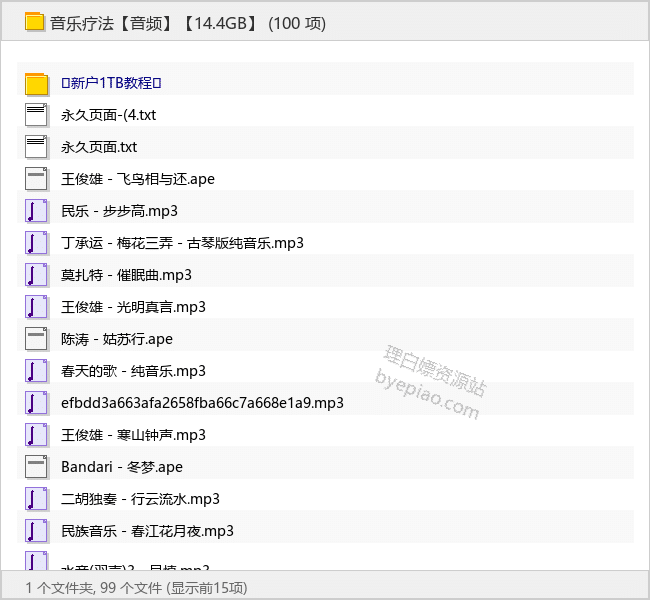Click music icon for 民族音乐 - 春江花月夜.mp3

pos(36,531)
